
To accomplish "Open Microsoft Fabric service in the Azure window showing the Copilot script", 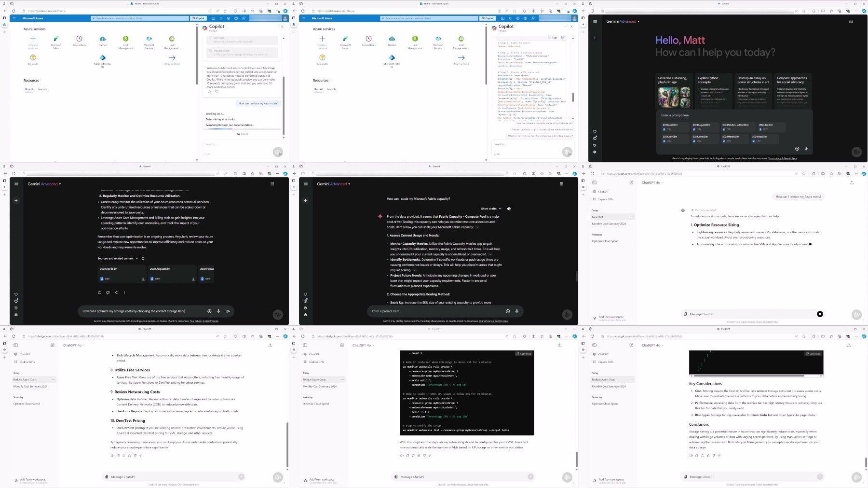I will pos(345,42).
